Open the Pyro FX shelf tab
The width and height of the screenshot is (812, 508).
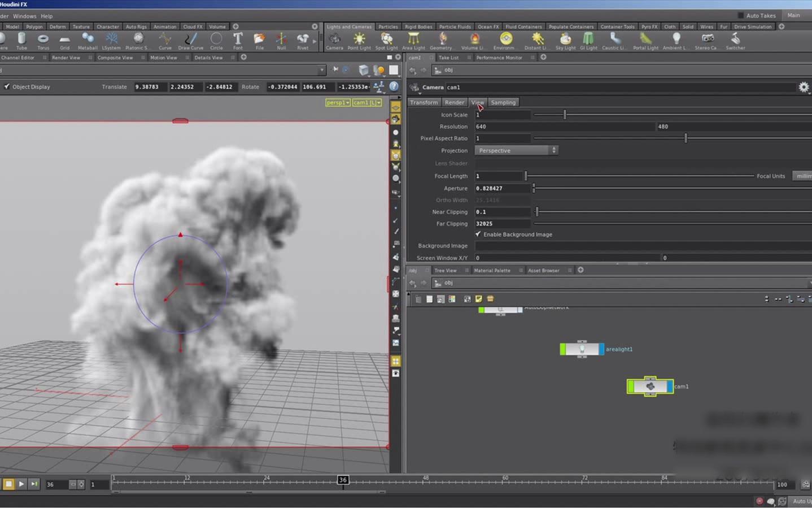649,27
